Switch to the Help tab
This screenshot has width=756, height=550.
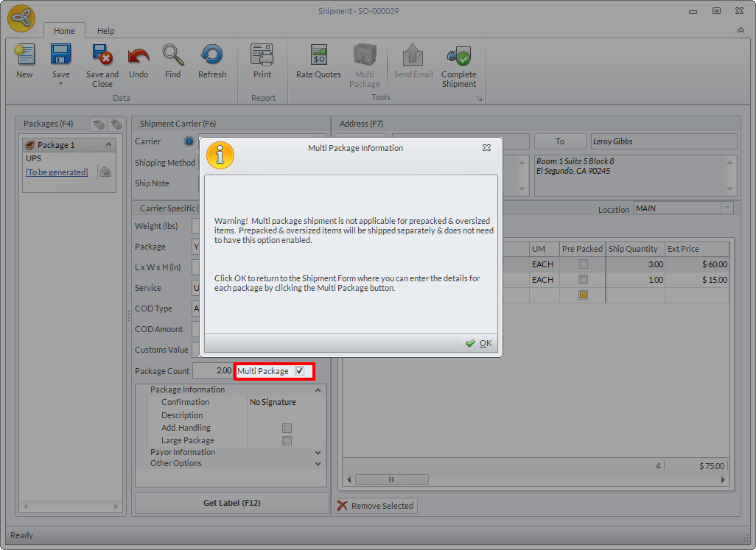(x=106, y=31)
